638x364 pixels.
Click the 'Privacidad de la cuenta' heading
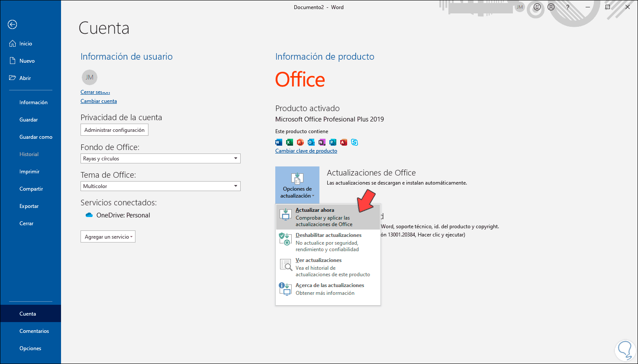[x=121, y=118]
